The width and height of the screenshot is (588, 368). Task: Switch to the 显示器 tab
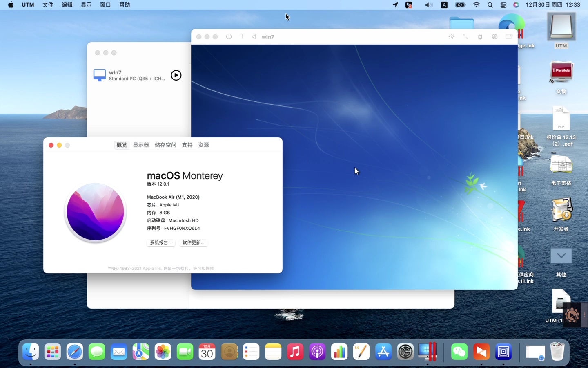[141, 145]
